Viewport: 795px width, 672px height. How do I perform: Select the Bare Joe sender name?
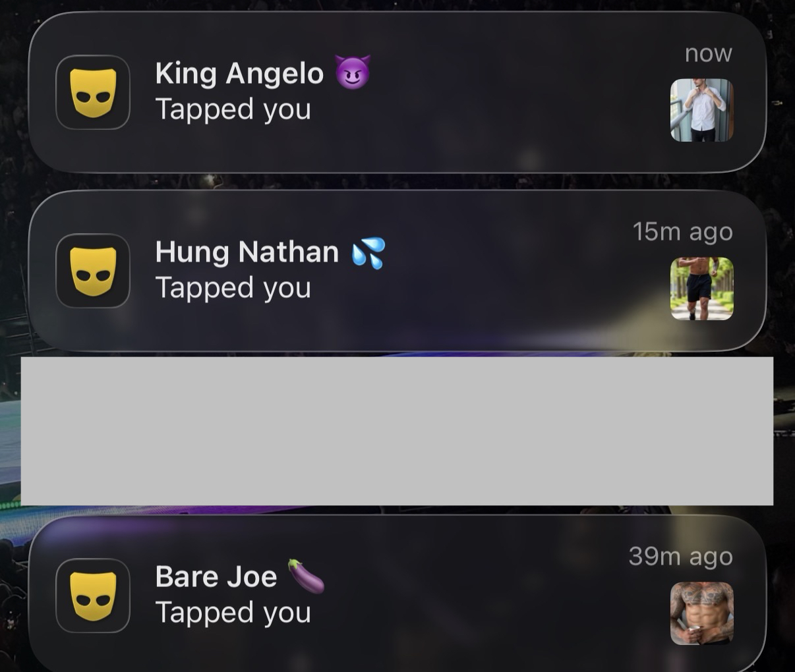[216, 576]
